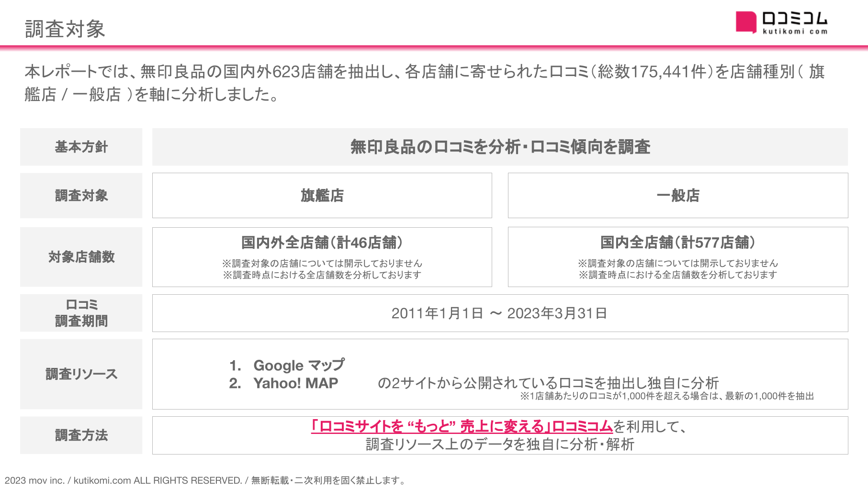This screenshot has height=488, width=868.
Task: Click the text 無印良品の口コミを分析・口コミ傾向を調査
Action: point(500,147)
